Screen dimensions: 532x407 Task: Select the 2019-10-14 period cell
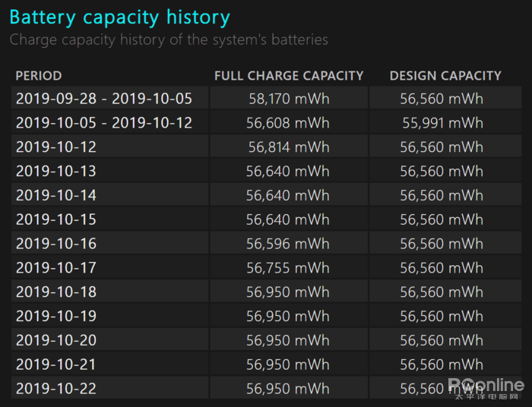pyautogui.click(x=56, y=196)
